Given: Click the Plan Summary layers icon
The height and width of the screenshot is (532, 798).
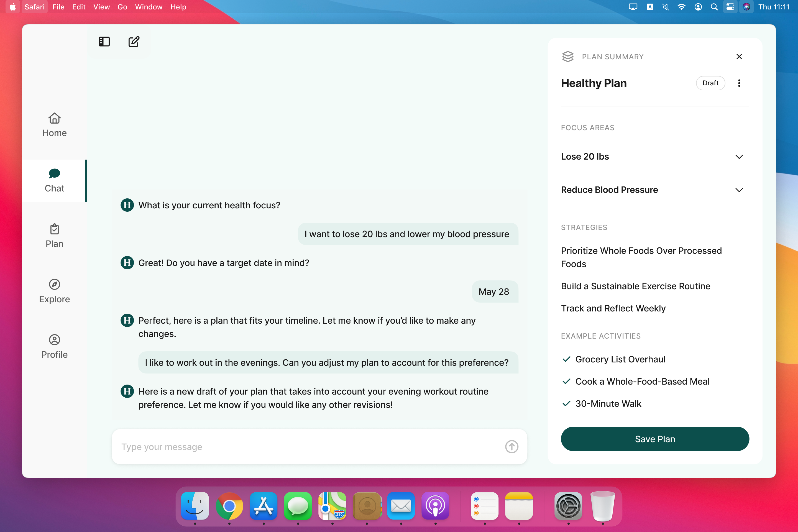Looking at the screenshot, I should tap(568, 57).
